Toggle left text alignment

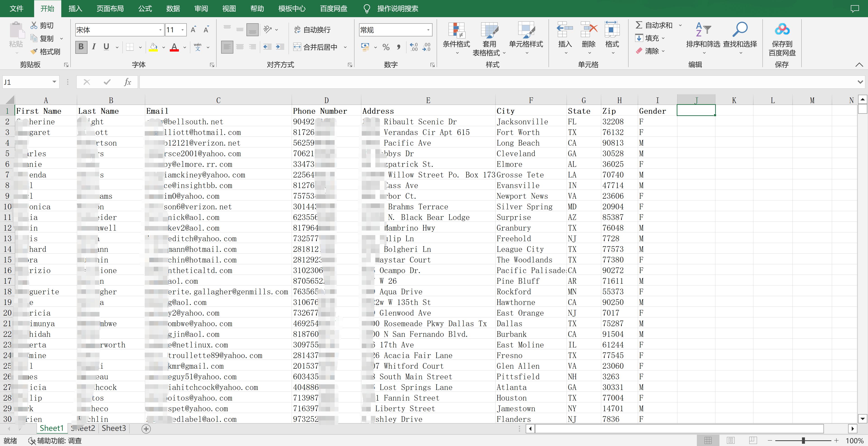(227, 47)
